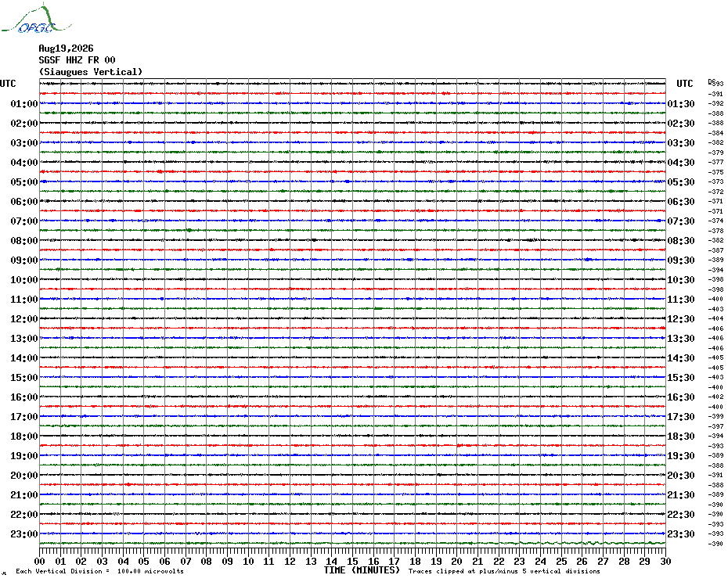Click minute 27 on the time axis

[x=603, y=561]
